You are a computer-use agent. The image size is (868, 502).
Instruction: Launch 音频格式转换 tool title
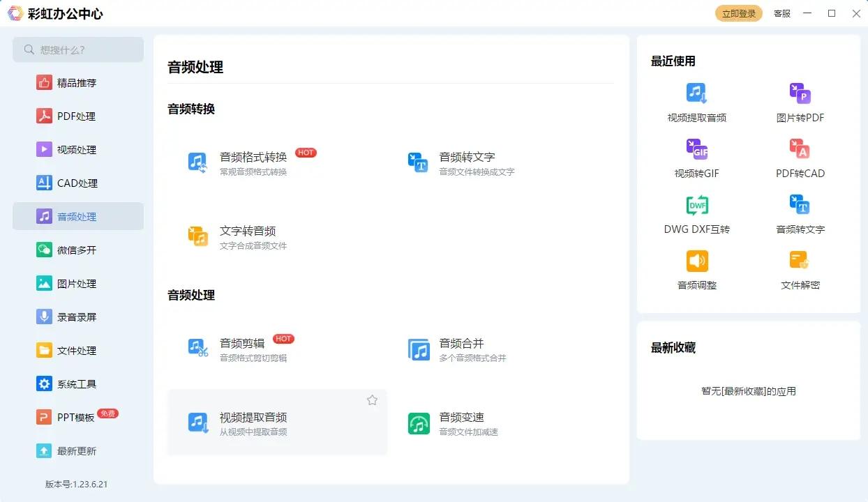click(253, 157)
